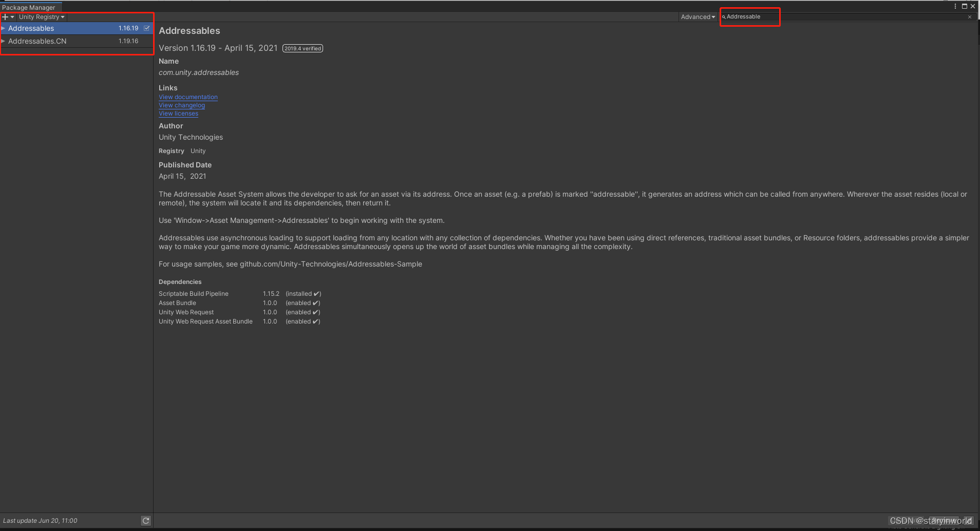Select the Addressables package row
This screenshot has width=980, height=531.
(77, 28)
